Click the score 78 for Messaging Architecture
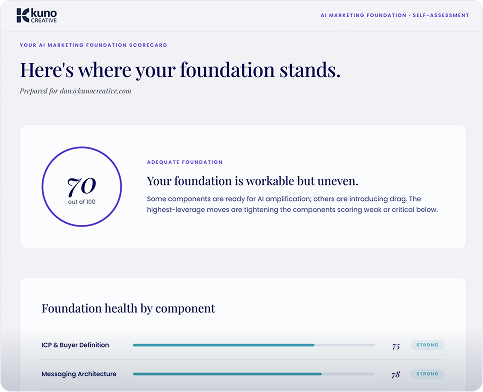 [x=396, y=375]
